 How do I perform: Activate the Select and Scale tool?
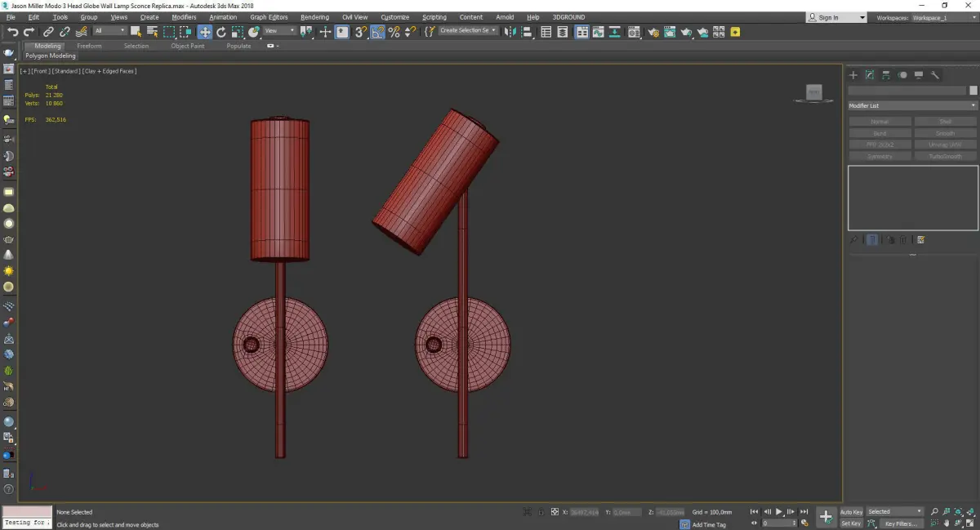tap(237, 32)
